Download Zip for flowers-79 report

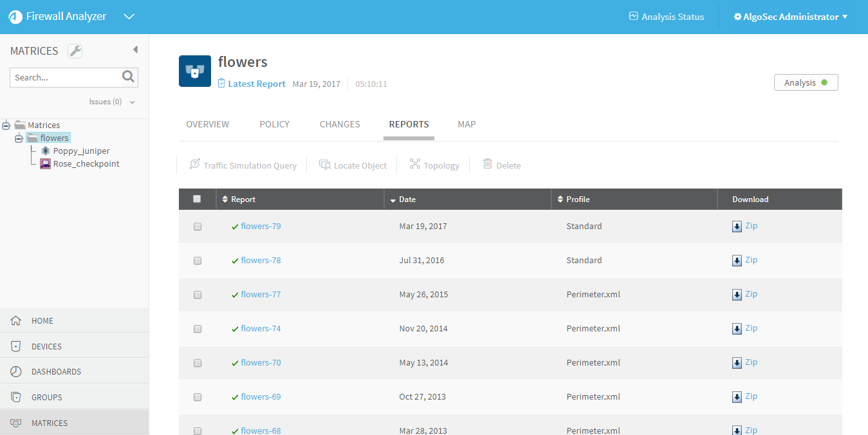744,226
